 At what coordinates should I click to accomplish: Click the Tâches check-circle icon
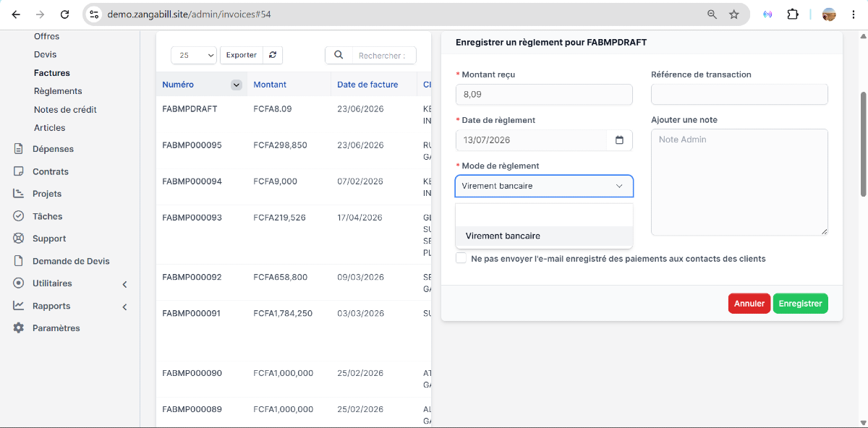pos(19,216)
